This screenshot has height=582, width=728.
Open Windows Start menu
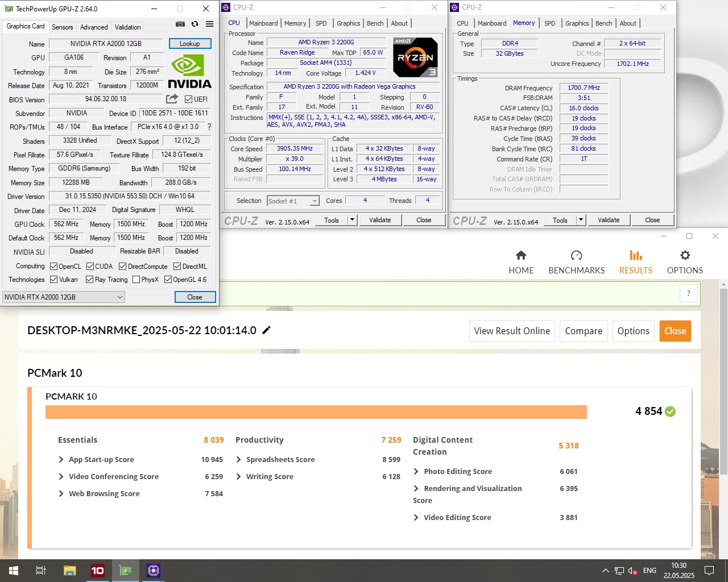pos(14,571)
